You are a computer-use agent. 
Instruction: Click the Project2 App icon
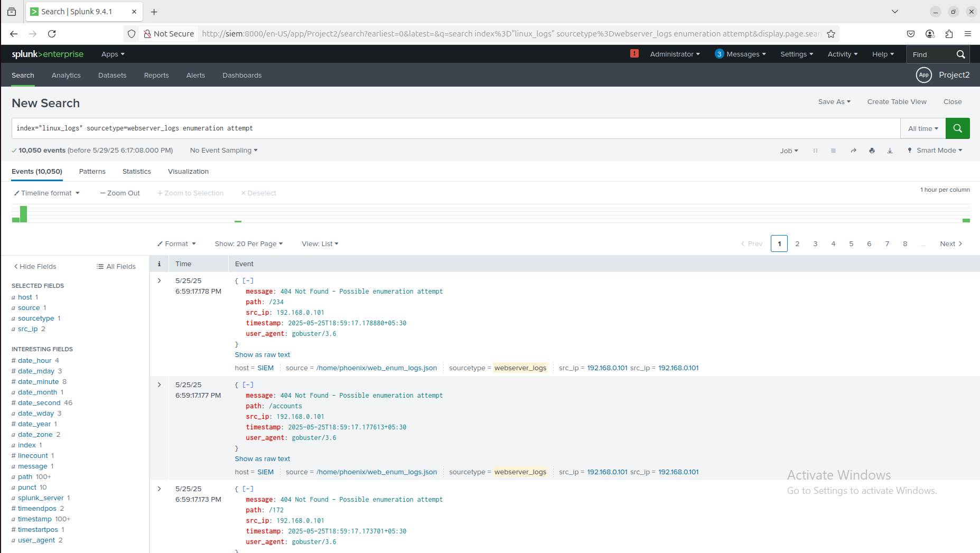coord(923,75)
